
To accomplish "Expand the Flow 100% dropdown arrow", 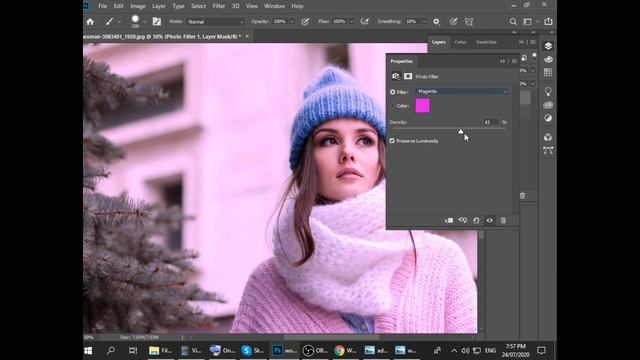I will click(351, 22).
